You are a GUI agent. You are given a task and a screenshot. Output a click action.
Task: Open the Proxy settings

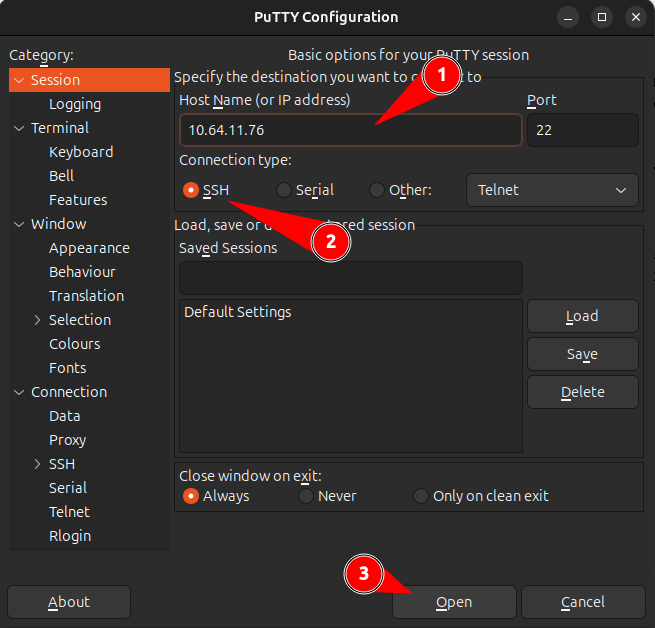[68, 440]
